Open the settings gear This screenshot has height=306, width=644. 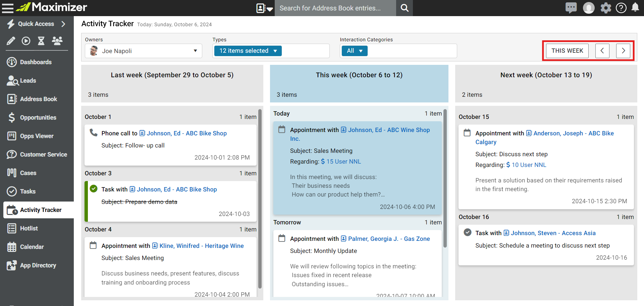(x=606, y=8)
